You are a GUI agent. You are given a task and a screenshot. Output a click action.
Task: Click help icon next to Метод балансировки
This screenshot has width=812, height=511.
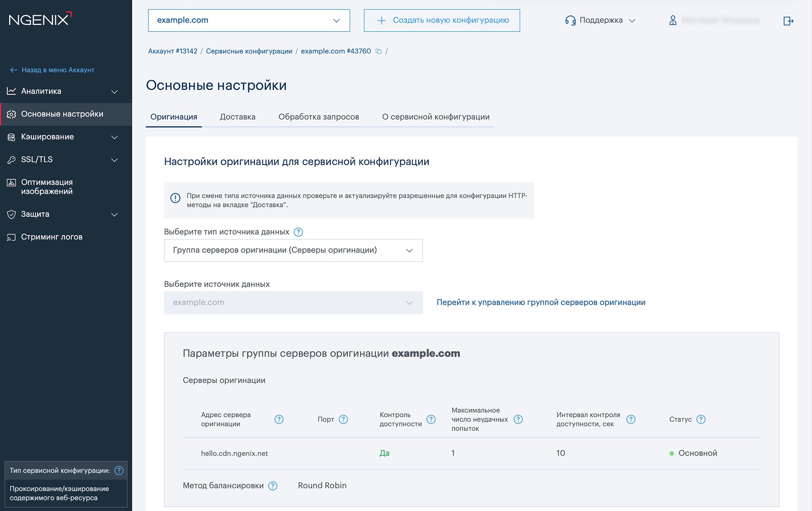[x=273, y=486]
